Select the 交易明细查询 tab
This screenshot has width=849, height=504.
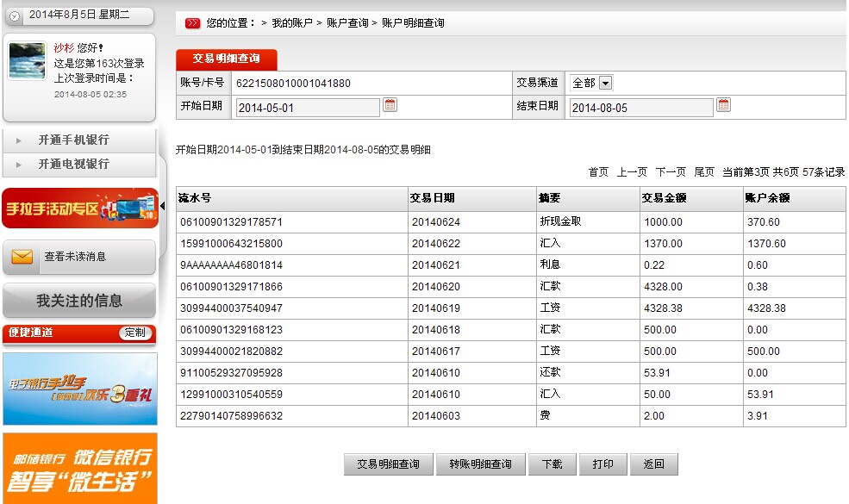pos(227,59)
